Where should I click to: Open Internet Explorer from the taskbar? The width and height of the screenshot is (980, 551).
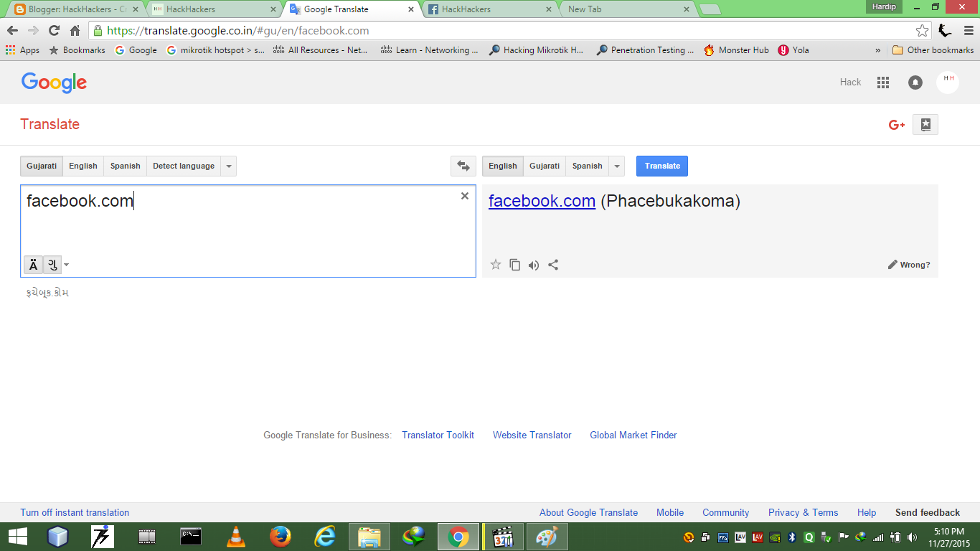coord(325,537)
